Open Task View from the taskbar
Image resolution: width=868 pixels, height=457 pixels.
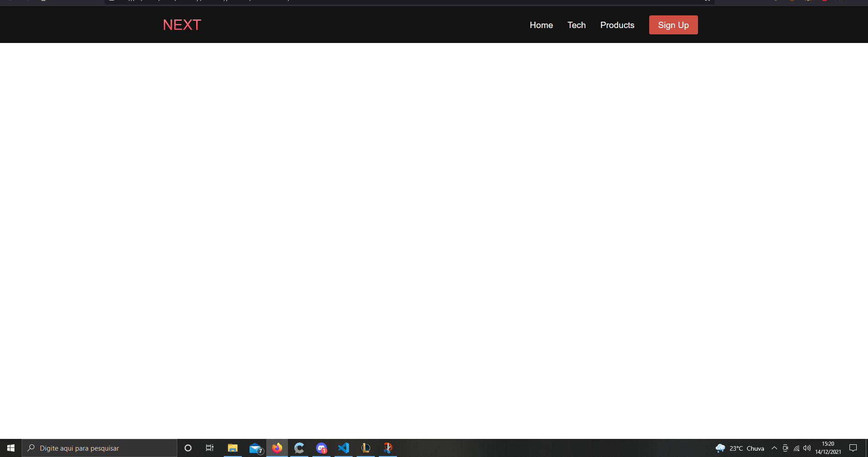tap(210, 448)
